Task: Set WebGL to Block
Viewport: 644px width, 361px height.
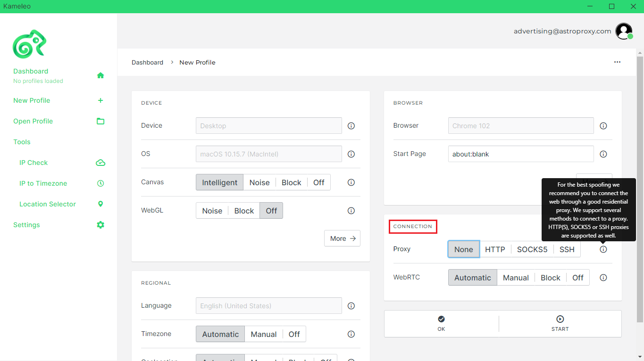Action: [244, 211]
